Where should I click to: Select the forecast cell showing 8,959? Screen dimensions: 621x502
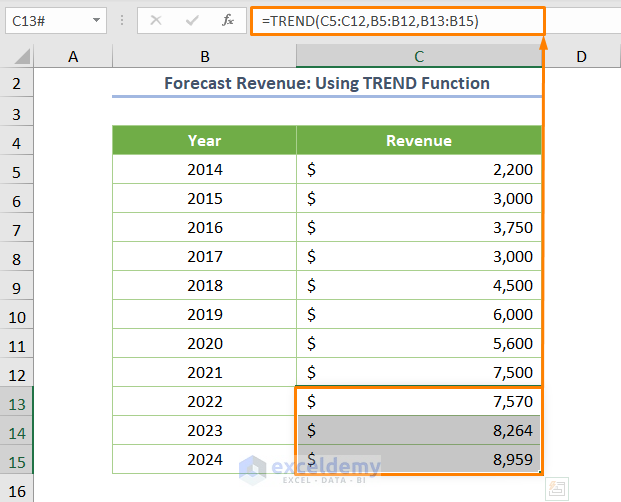[x=419, y=460]
